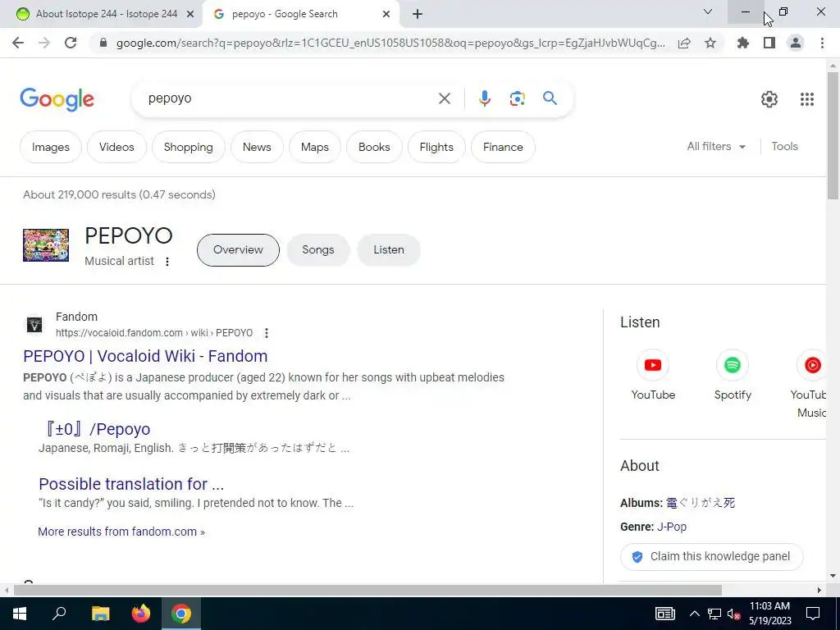Click the vertical page scrollbar thumb
The width and height of the screenshot is (840, 630).
coord(833,135)
